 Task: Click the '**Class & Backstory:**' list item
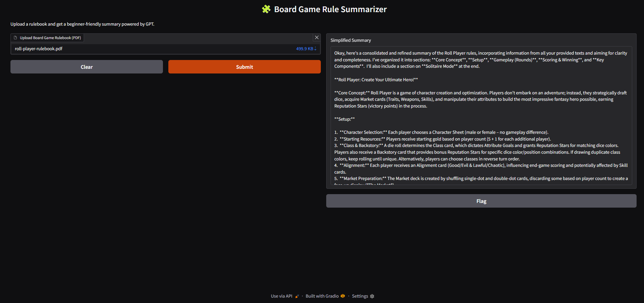(x=477, y=152)
